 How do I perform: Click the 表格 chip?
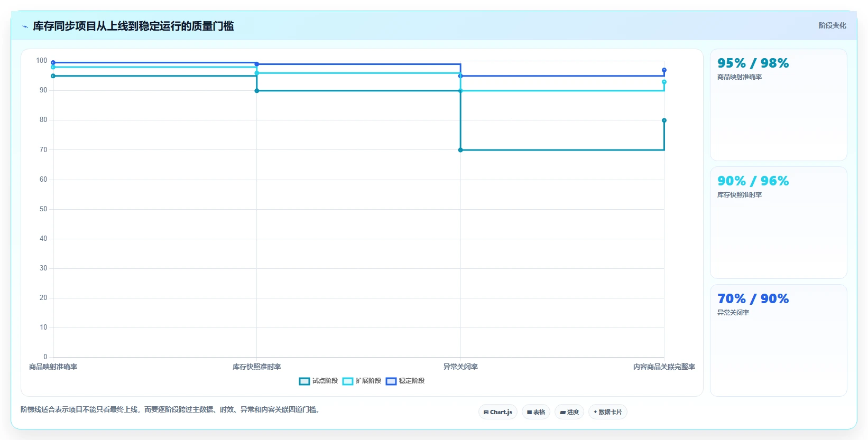(536, 412)
